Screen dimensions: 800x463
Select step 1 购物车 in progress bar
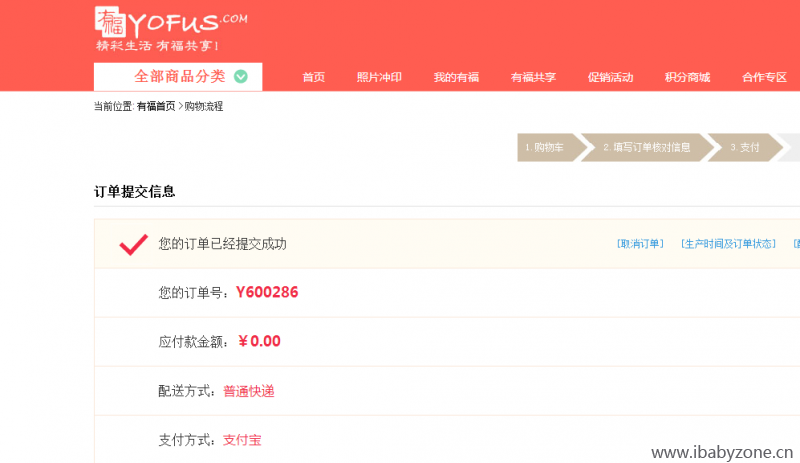coord(549,148)
